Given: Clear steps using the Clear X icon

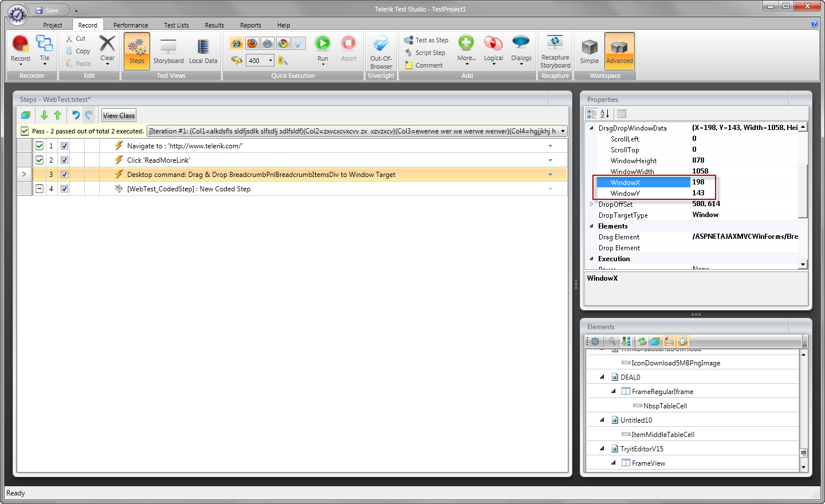Looking at the screenshot, I should [x=107, y=44].
